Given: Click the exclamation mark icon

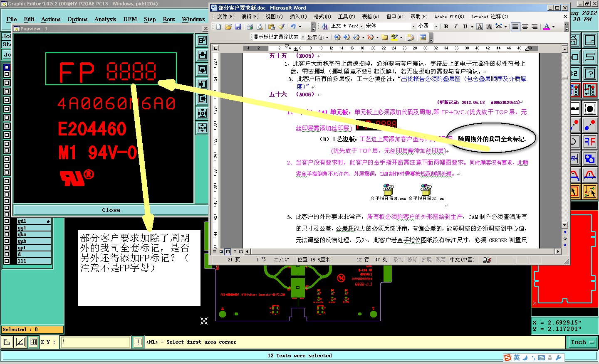Looking at the screenshot, I should point(138,342).
